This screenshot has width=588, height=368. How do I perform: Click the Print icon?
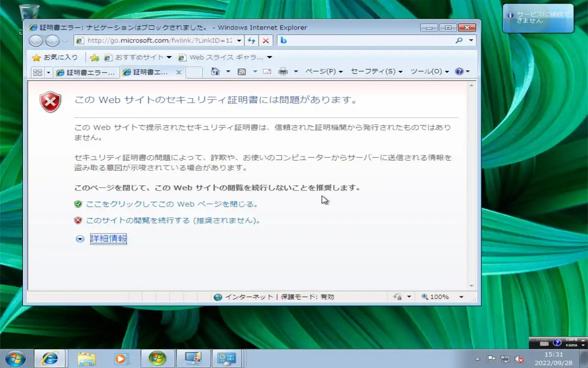(x=283, y=71)
